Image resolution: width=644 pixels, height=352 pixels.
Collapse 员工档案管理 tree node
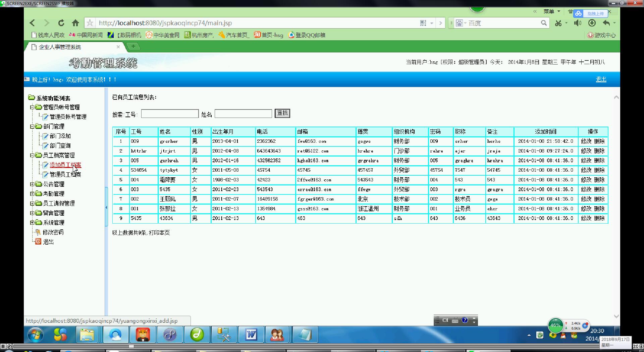[x=32, y=155]
